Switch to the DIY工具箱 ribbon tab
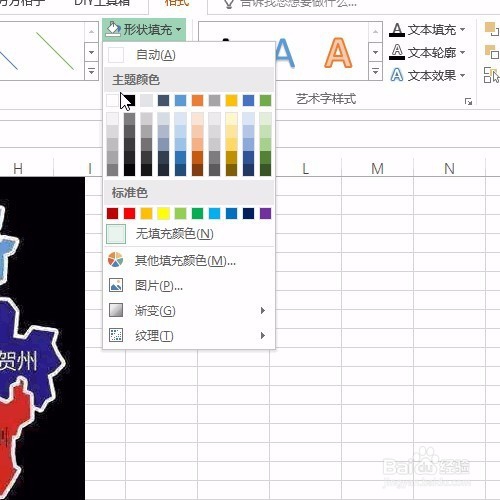The height and width of the screenshot is (500, 500). click(x=102, y=3)
